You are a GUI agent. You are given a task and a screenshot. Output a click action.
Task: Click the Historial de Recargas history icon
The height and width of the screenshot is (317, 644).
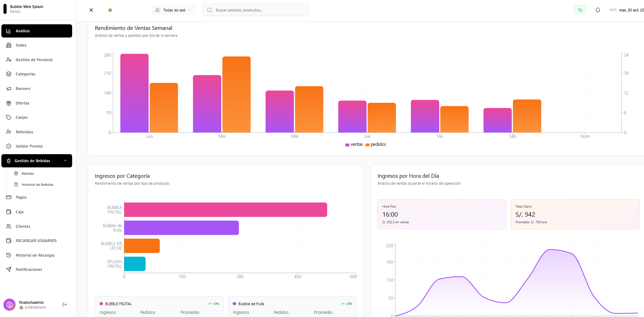click(9, 255)
